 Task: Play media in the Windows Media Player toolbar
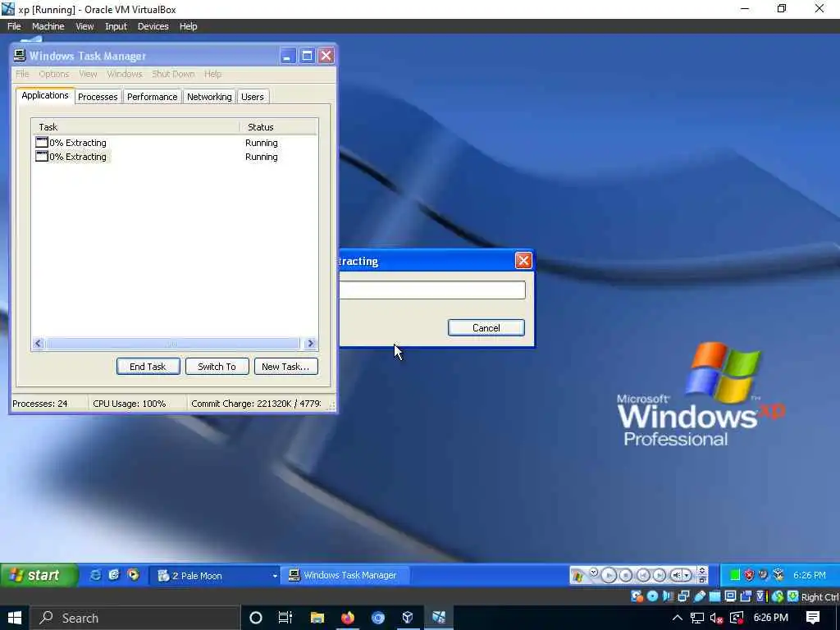click(609, 575)
